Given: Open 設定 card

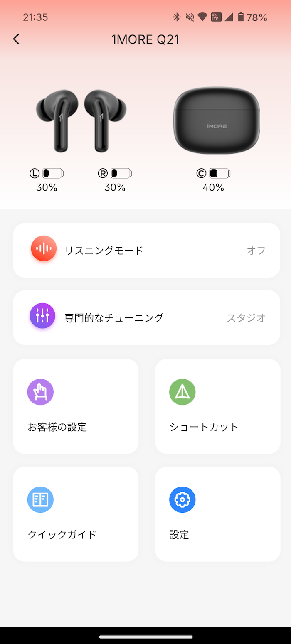Looking at the screenshot, I should click(218, 514).
